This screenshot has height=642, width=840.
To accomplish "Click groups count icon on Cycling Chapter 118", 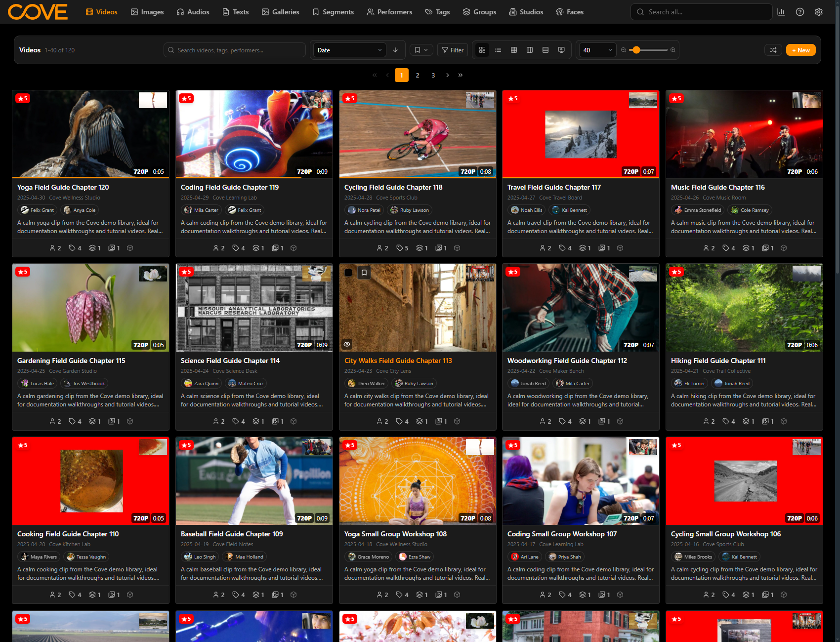I will pos(422,248).
